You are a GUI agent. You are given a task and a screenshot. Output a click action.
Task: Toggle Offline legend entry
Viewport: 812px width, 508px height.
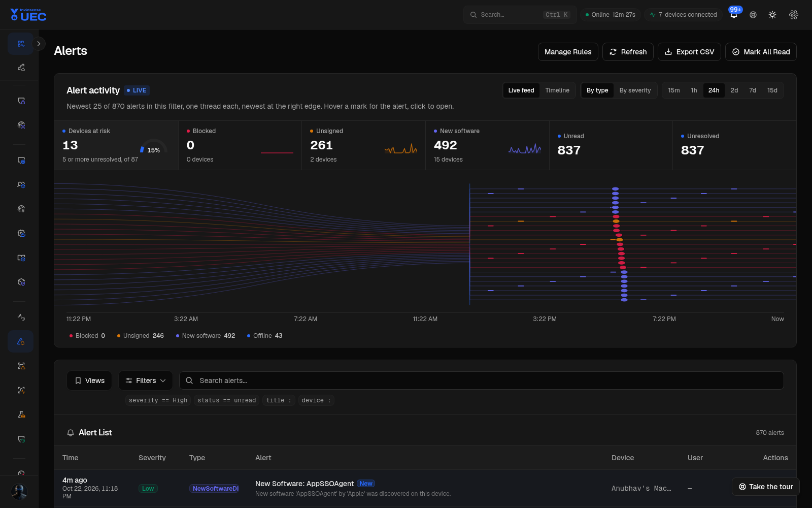coord(264,336)
